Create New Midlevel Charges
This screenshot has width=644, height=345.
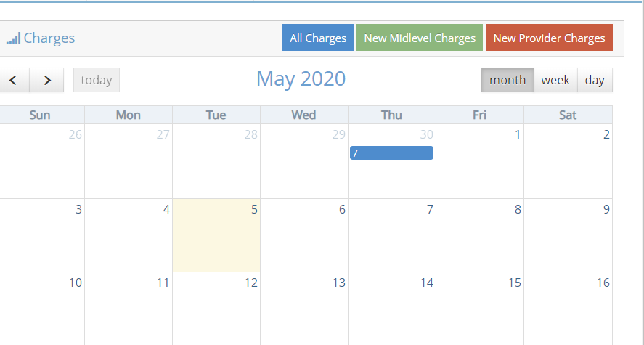(420, 38)
